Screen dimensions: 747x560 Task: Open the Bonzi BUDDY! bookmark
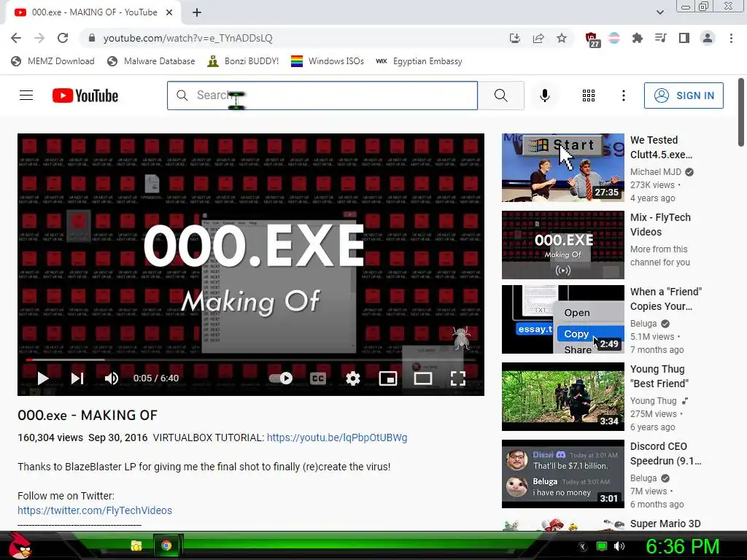[x=243, y=61]
